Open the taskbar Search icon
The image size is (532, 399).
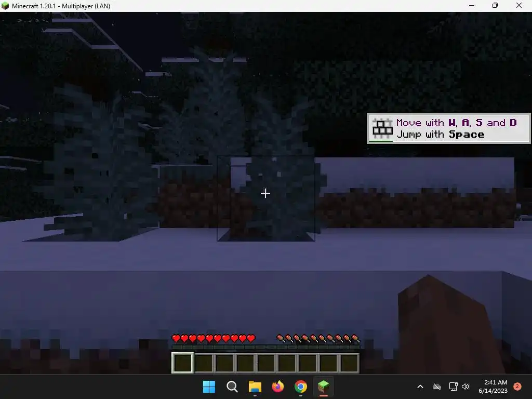point(232,387)
